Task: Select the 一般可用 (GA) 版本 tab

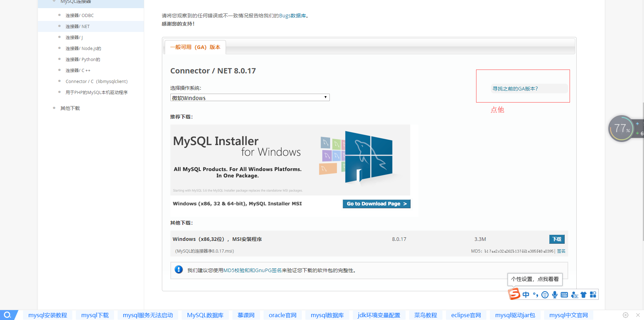Action: point(195,47)
